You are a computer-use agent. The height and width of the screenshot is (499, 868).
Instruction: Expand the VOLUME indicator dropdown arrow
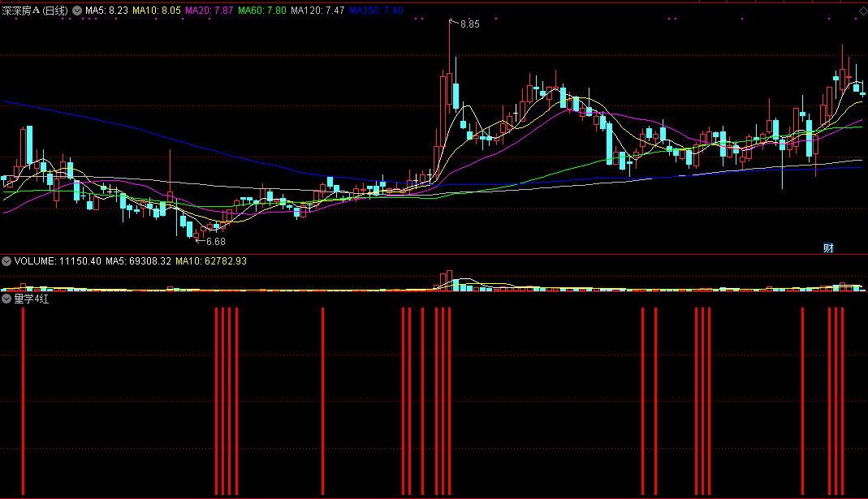pyautogui.click(x=6, y=261)
